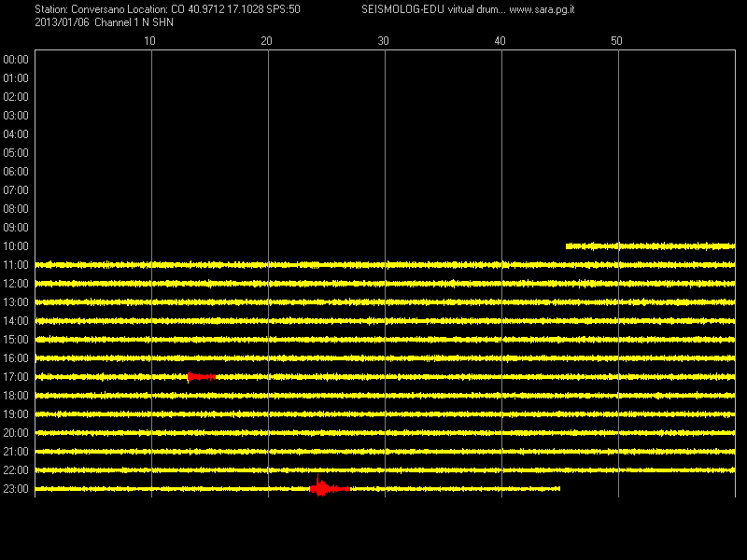
Task: Click the 10 minute axis label
Action: (149, 41)
